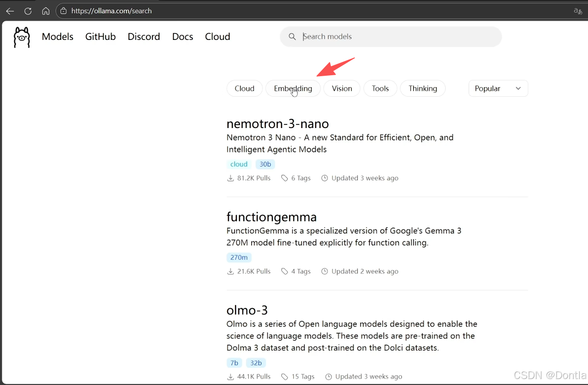
Task: Open the nemotron-3-nano model
Action: click(278, 124)
